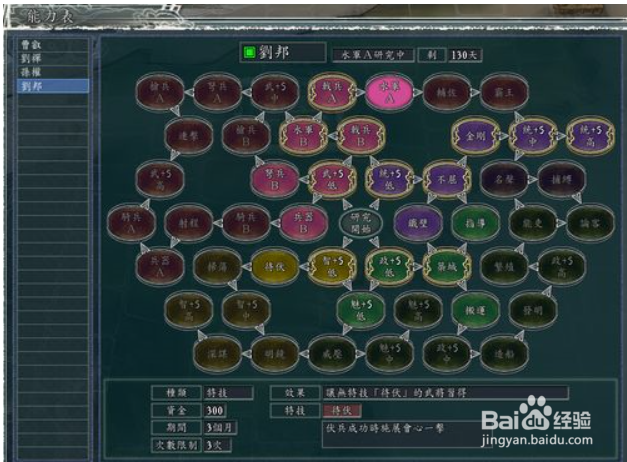627x462 pixels.
Task: Click the 武+5中 node
Action: click(275, 92)
